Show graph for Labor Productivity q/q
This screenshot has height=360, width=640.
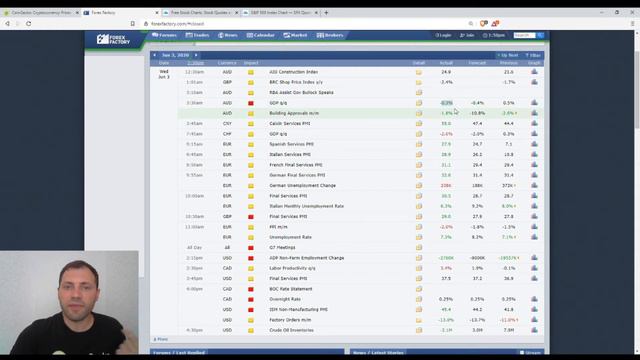pos(534,268)
